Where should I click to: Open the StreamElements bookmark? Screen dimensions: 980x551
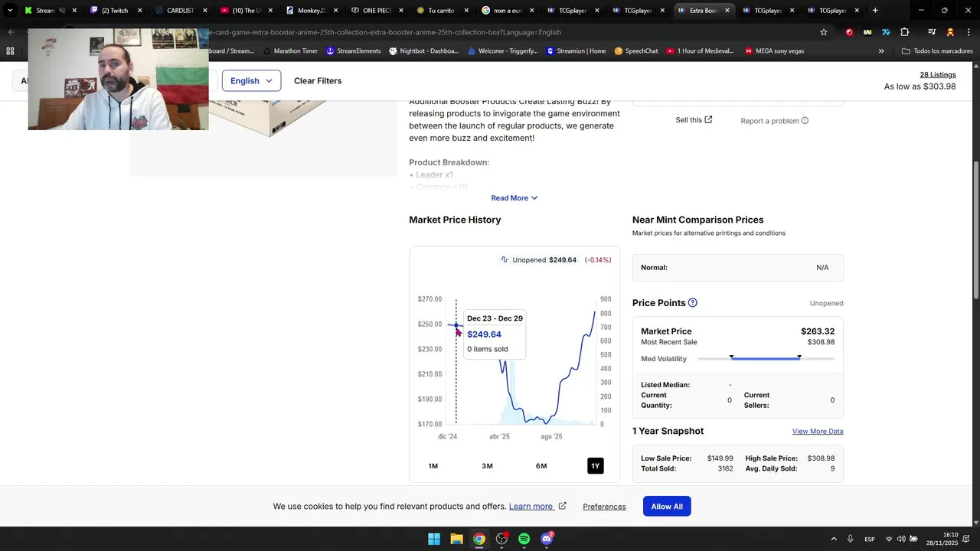353,51
